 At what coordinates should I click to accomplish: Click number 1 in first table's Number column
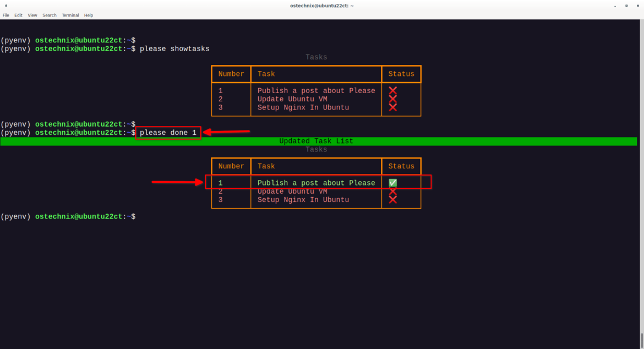pyautogui.click(x=221, y=91)
